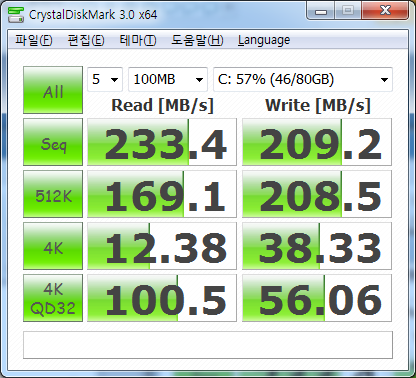Viewport: 416px width, 378px height.
Task: Run all benchmarks with All button
Action: [53, 90]
